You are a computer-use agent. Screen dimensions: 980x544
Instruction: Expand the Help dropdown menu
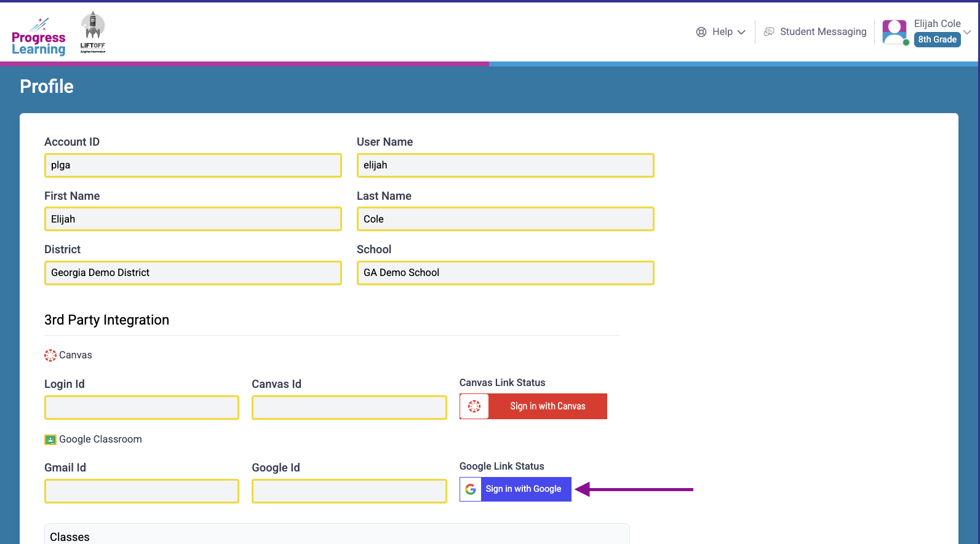click(741, 33)
